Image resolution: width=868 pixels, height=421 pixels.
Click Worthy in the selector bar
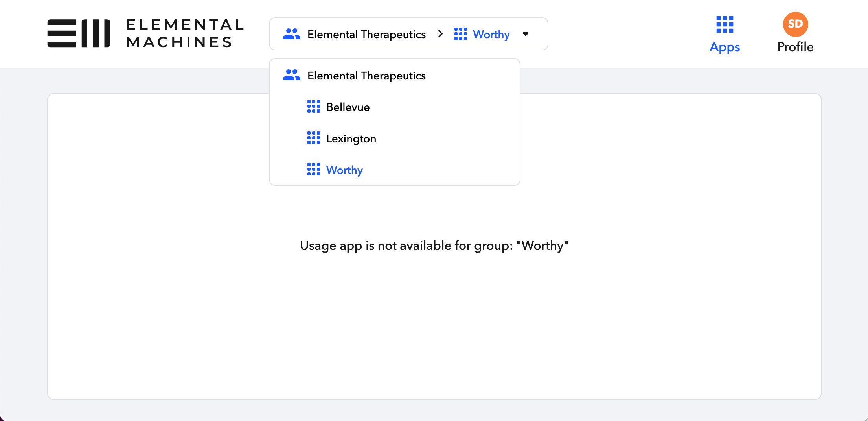(491, 35)
